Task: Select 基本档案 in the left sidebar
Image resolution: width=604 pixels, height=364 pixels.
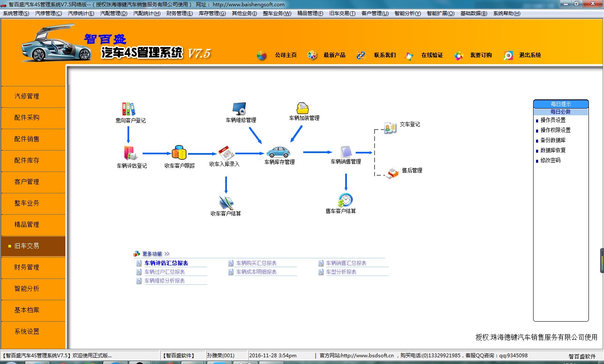Action: point(33,310)
